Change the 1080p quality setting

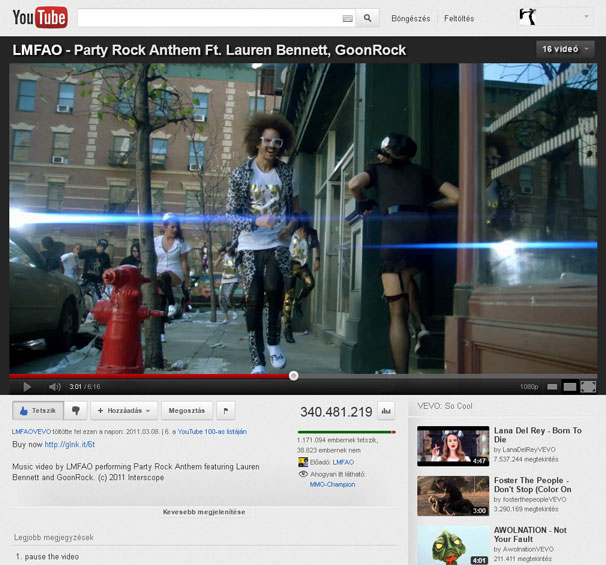pyautogui.click(x=529, y=386)
